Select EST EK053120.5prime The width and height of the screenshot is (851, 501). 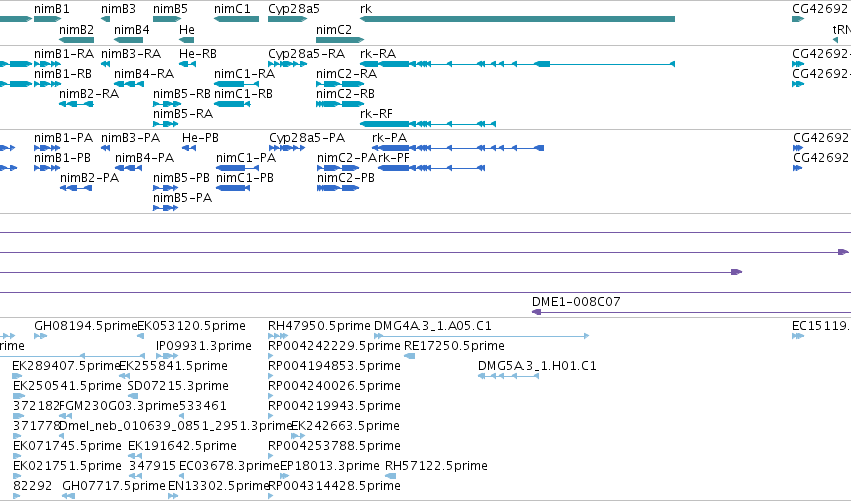coord(140,336)
